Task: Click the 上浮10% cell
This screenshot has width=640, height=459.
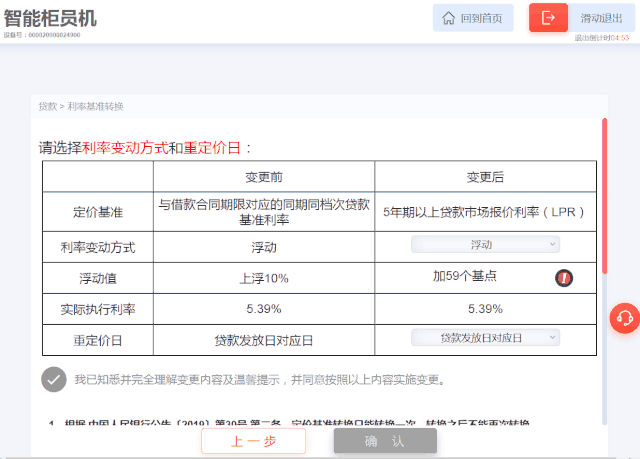Action: pos(264,278)
